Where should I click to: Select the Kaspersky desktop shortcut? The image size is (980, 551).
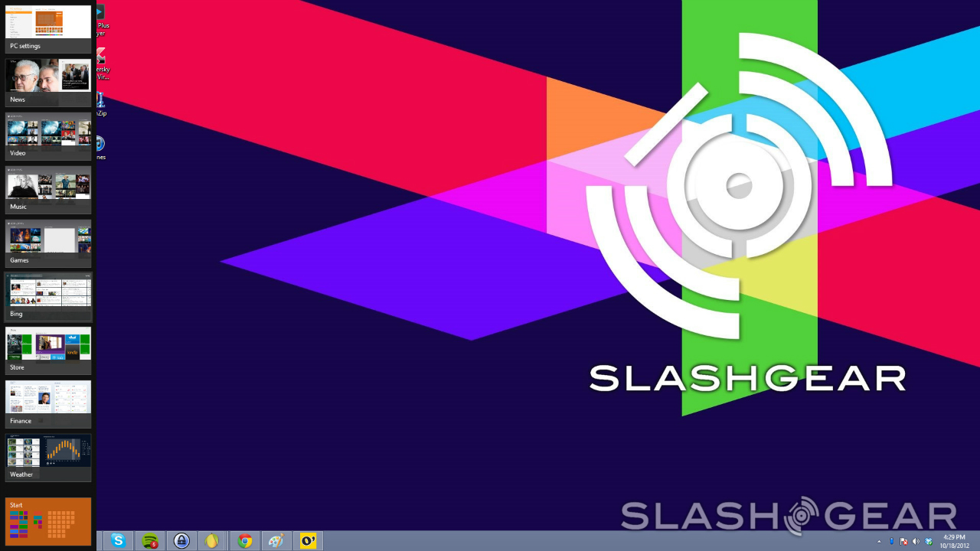click(101, 64)
